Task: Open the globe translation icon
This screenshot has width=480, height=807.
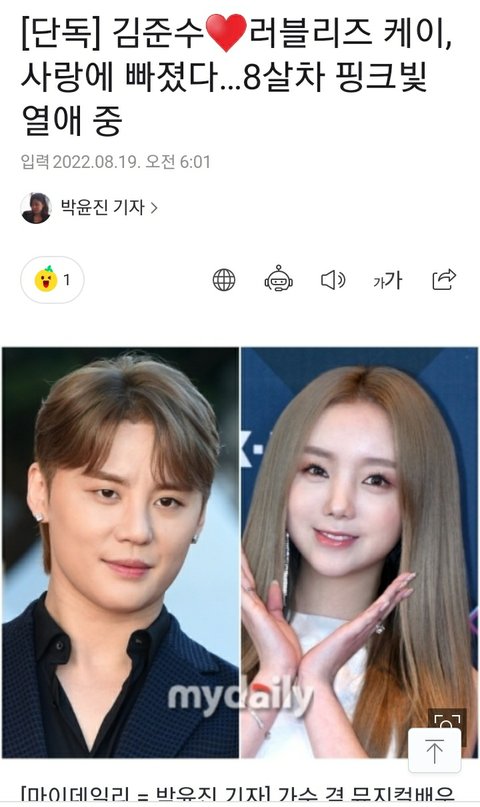Action: [224, 280]
